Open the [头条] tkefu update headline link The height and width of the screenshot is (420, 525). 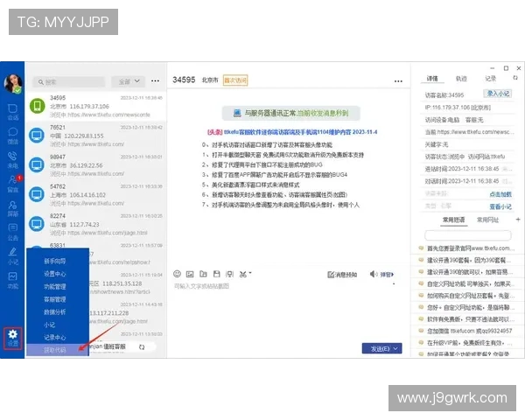tap(292, 132)
